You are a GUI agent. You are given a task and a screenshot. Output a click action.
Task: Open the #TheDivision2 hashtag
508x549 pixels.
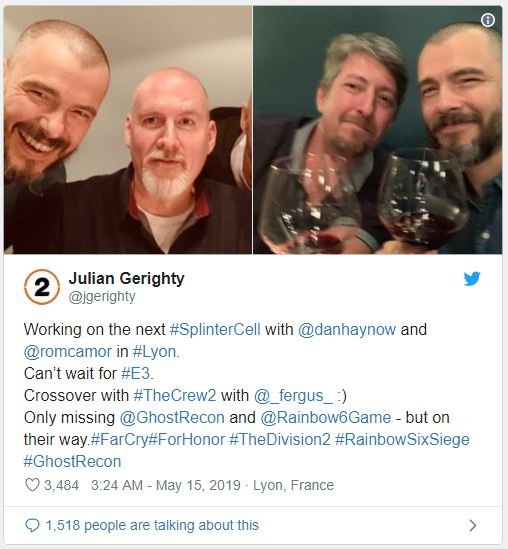[280, 439]
